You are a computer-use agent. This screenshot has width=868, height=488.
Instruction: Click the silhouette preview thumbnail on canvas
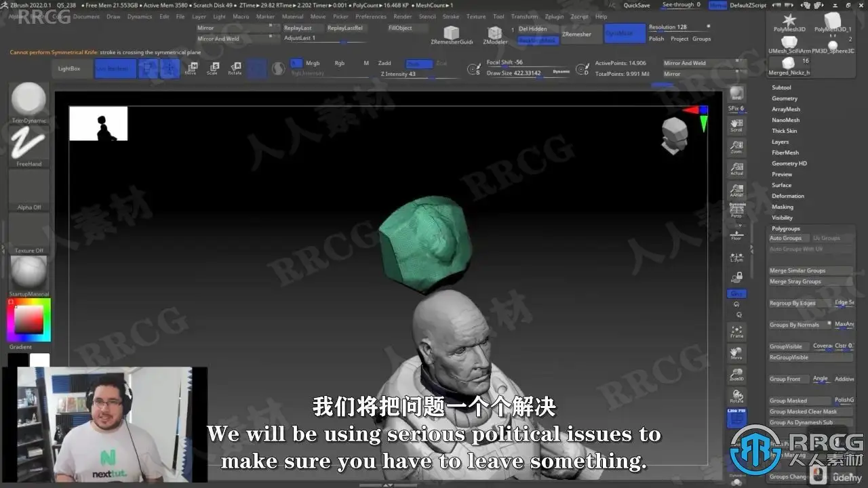[98, 123]
